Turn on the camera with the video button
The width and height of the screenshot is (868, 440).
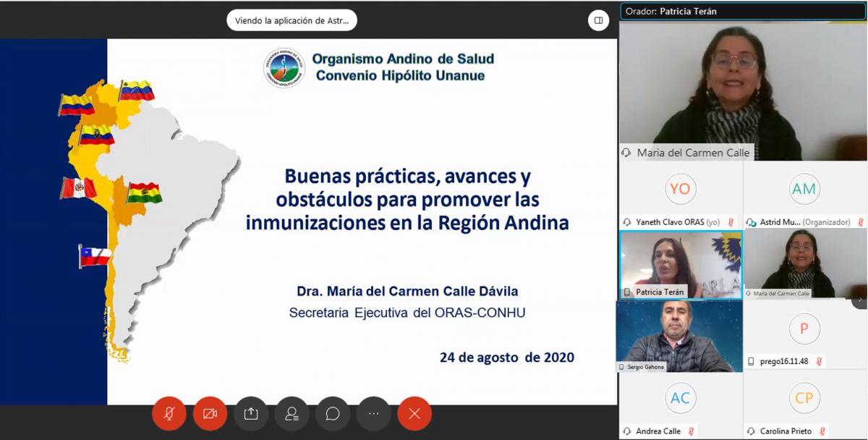tap(210, 413)
